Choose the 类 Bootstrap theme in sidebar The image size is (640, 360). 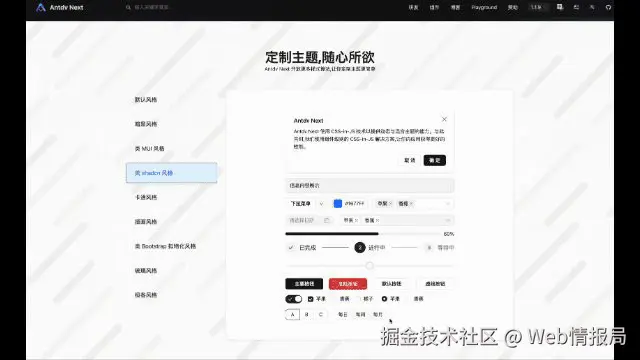click(x=171, y=246)
